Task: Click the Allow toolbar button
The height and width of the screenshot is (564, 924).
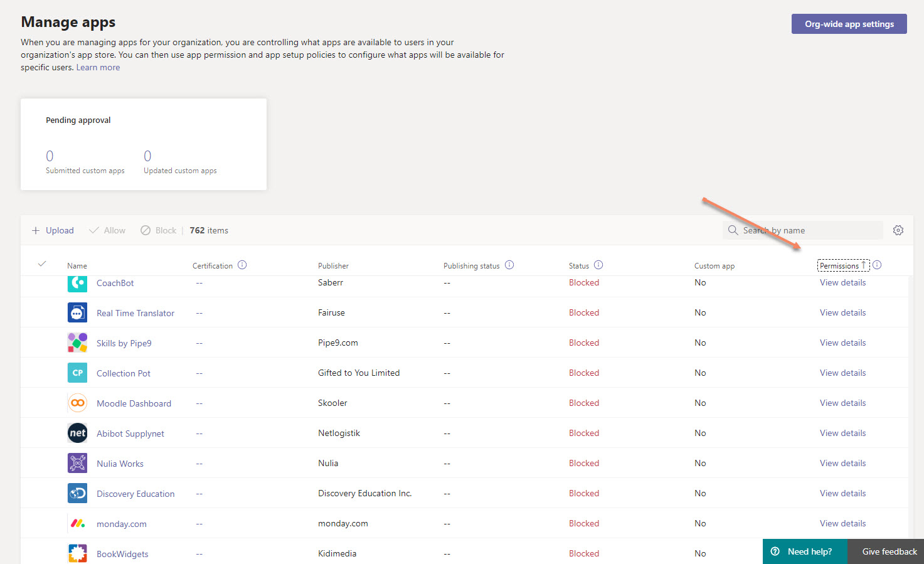Action: [107, 230]
